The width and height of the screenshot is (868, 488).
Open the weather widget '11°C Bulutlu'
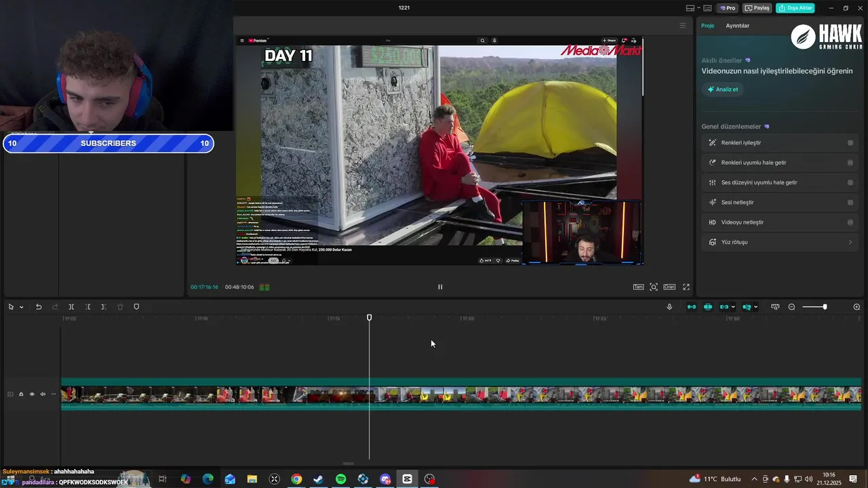[715, 479]
